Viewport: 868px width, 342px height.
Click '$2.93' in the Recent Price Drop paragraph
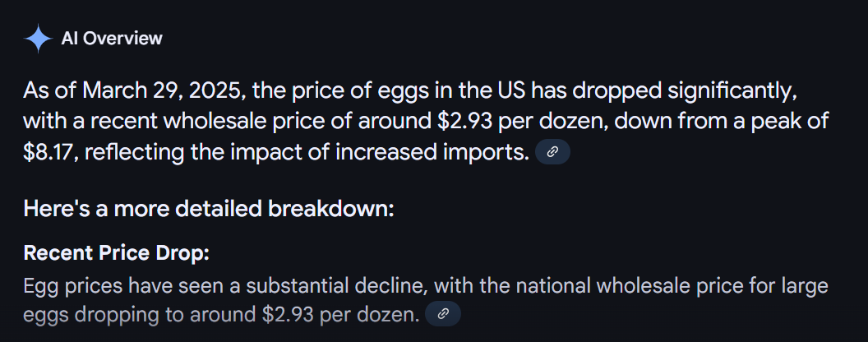tap(289, 314)
